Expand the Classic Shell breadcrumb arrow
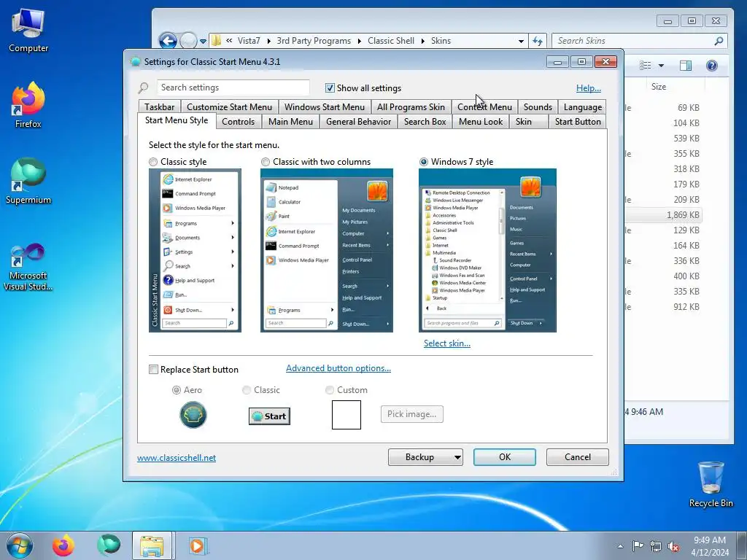 click(423, 42)
